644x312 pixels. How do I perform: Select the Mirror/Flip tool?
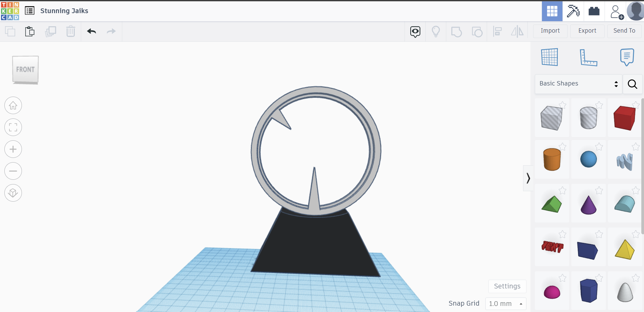[517, 31]
